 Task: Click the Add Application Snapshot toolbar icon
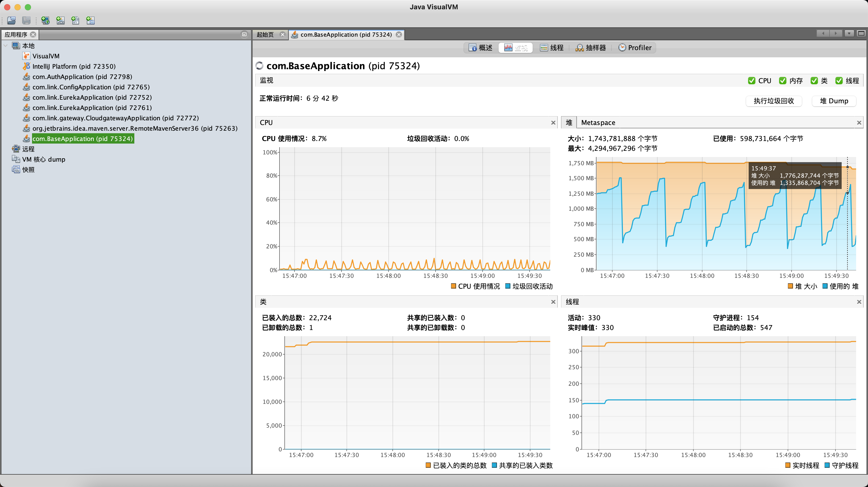[x=90, y=21]
